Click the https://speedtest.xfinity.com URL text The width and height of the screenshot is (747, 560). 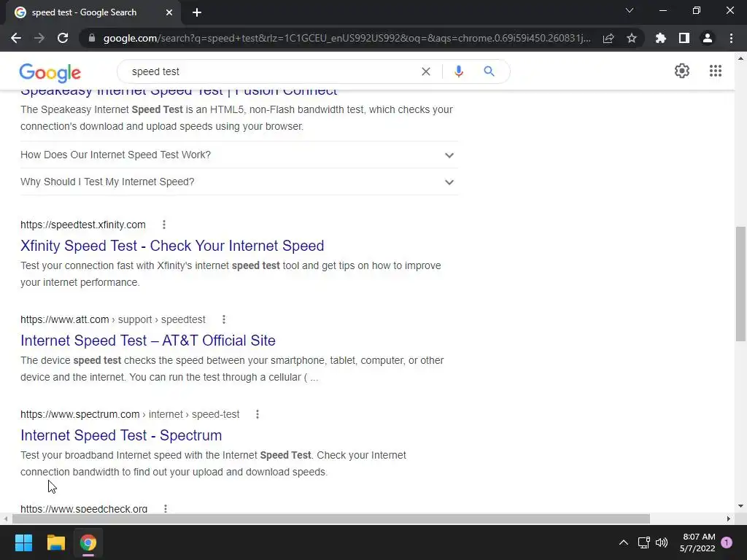[83, 225]
